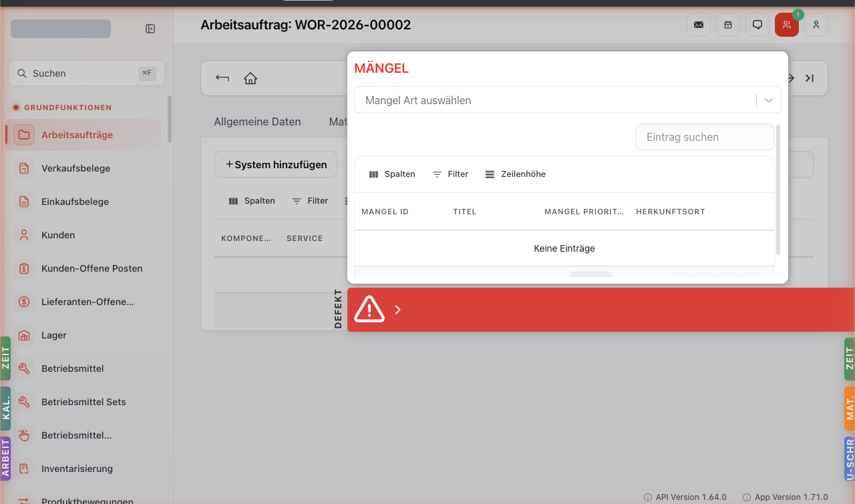Image resolution: width=855 pixels, height=504 pixels.
Task: Click Filter in Mängel table toolbar
Action: pos(450,174)
